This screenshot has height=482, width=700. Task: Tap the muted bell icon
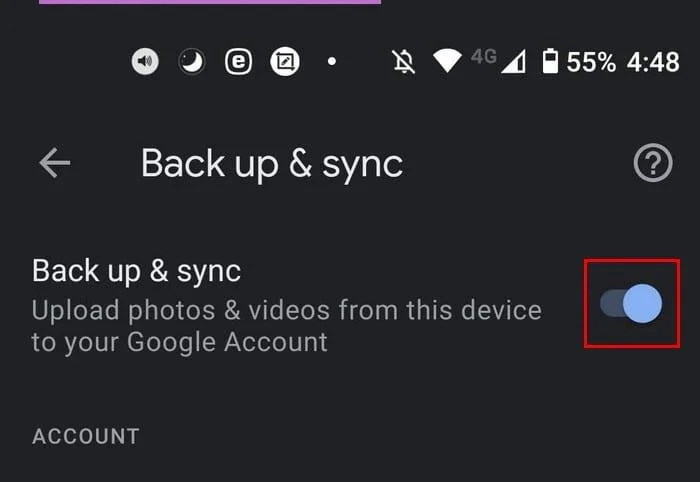point(404,62)
